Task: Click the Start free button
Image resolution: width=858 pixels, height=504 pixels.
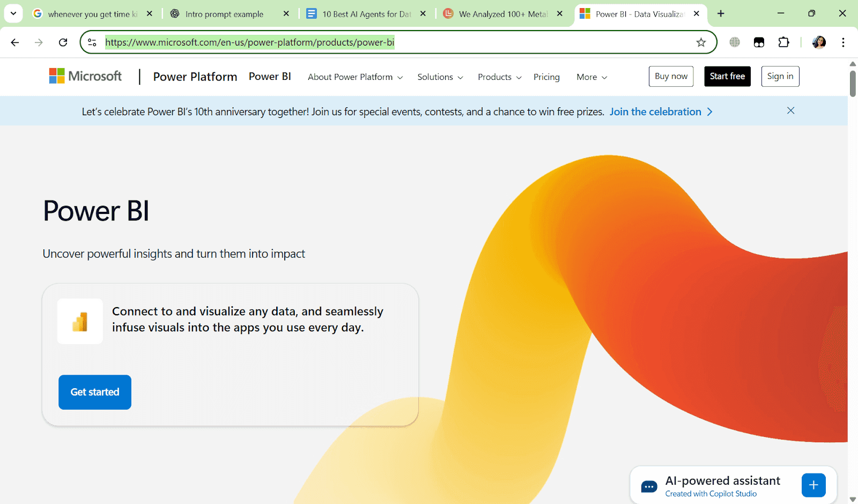Action: tap(727, 76)
